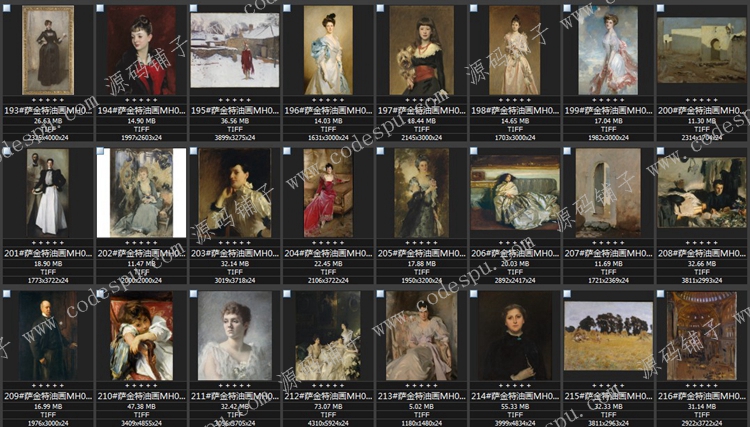
Task: Enable the checkbox on thumbnail 209
Action: coord(7,294)
